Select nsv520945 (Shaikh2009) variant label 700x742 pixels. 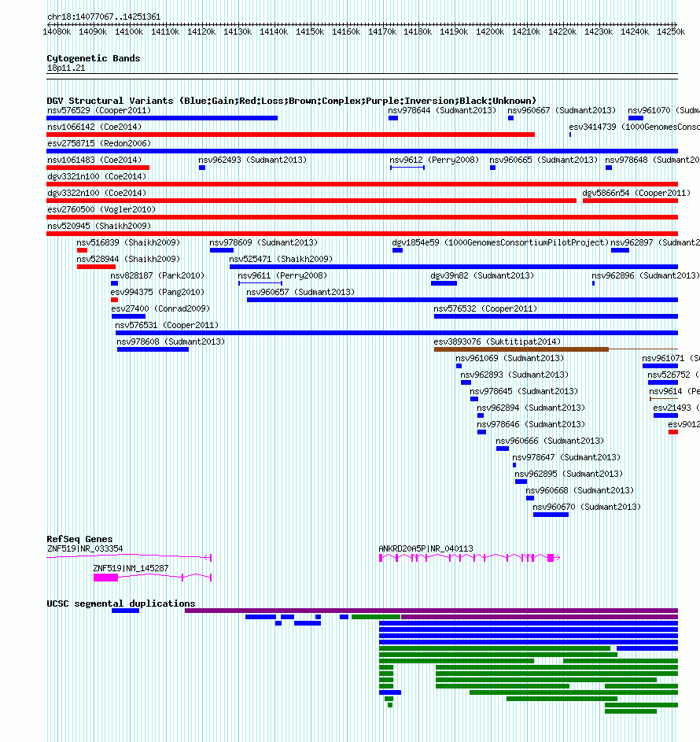pos(99,226)
